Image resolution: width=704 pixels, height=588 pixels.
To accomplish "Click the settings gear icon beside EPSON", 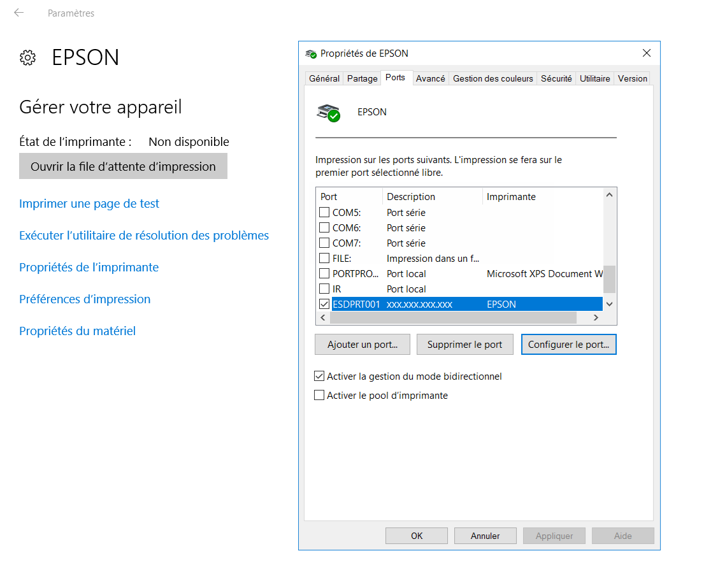I will click(x=27, y=58).
